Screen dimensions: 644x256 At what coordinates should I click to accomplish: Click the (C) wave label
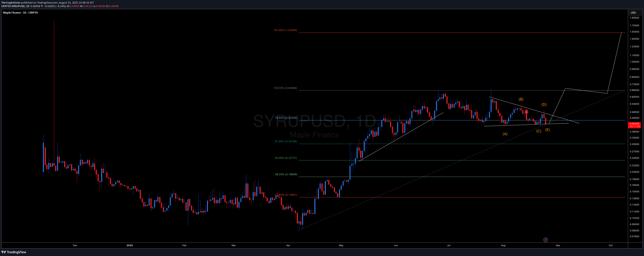(x=539, y=131)
